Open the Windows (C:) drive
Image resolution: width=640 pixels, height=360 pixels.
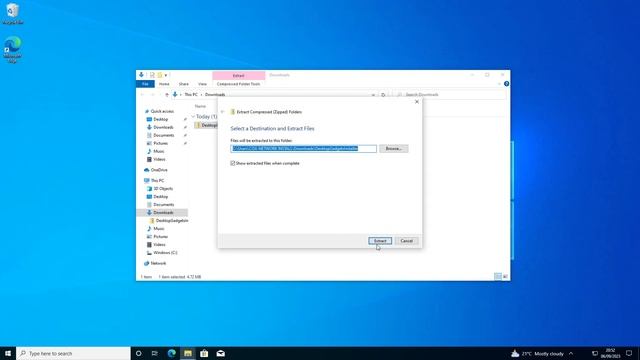[165, 253]
